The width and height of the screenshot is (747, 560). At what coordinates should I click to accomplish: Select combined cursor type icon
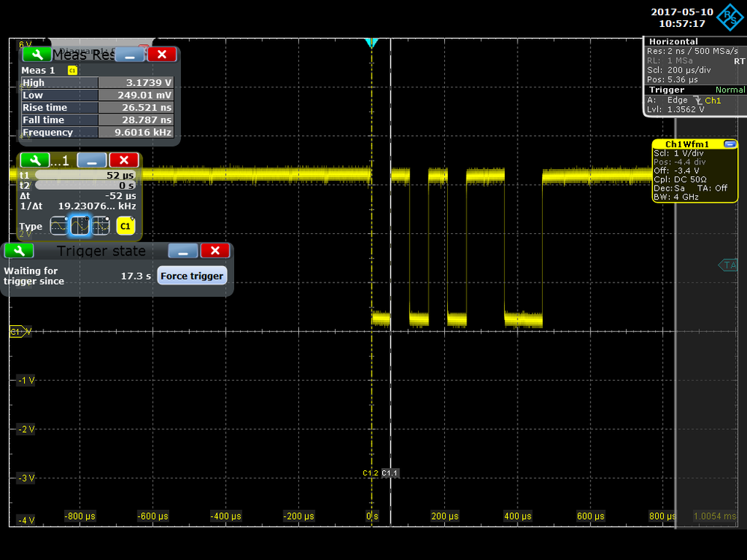[x=100, y=226]
